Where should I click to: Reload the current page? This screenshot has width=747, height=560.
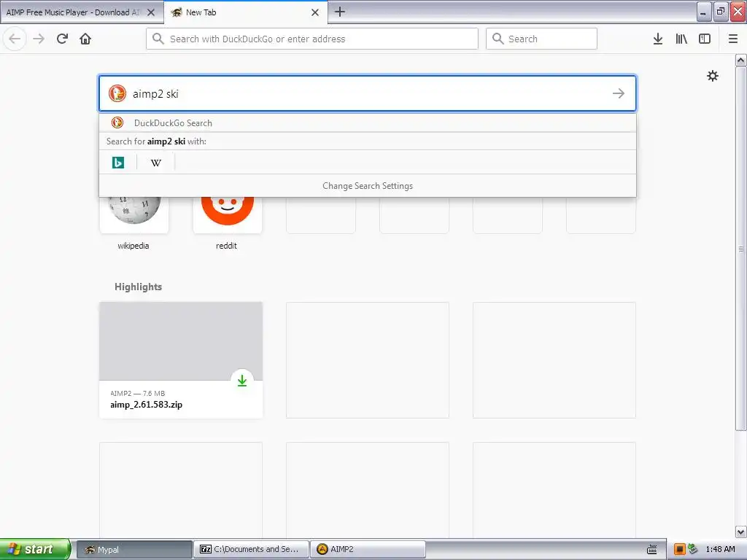pyautogui.click(x=62, y=39)
